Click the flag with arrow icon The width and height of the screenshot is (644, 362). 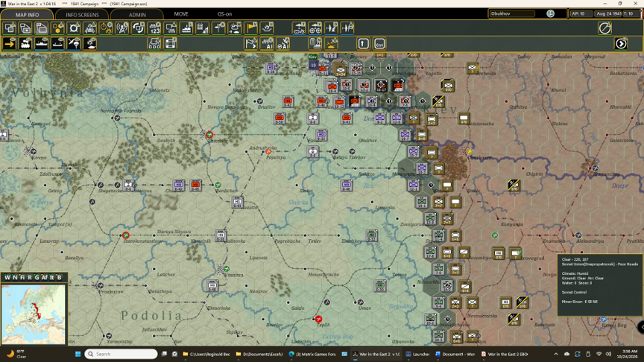[251, 43]
